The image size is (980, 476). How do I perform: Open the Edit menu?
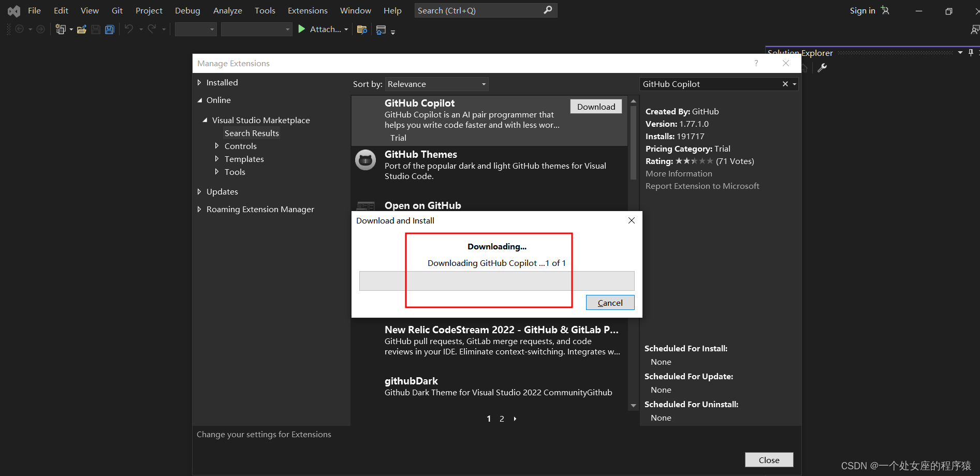click(x=61, y=10)
